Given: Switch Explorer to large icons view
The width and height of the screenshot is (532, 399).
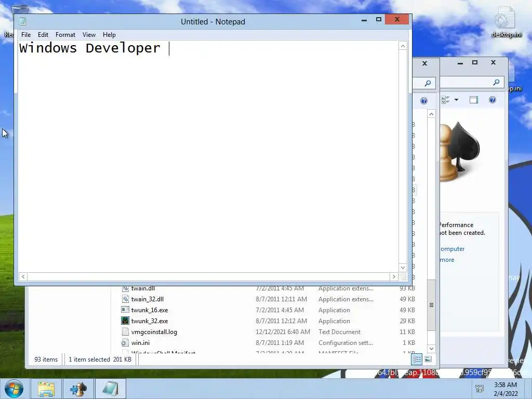Looking at the screenshot, I should (428, 359).
